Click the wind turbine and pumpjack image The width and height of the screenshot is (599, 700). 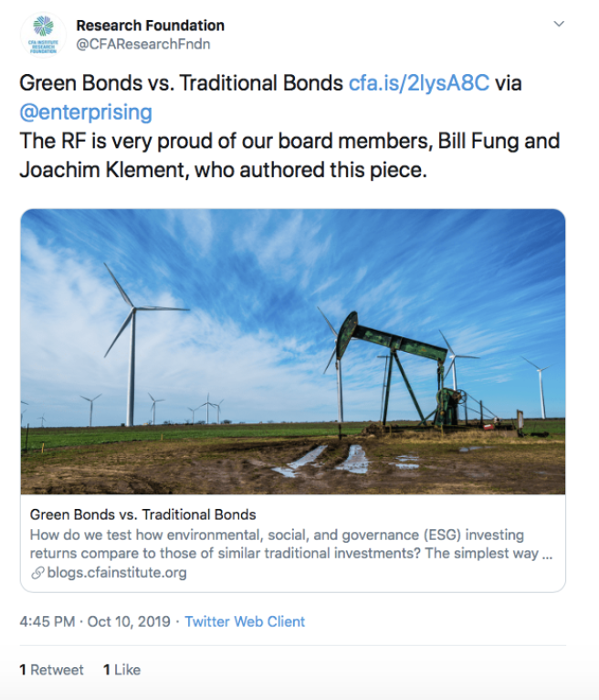click(293, 351)
